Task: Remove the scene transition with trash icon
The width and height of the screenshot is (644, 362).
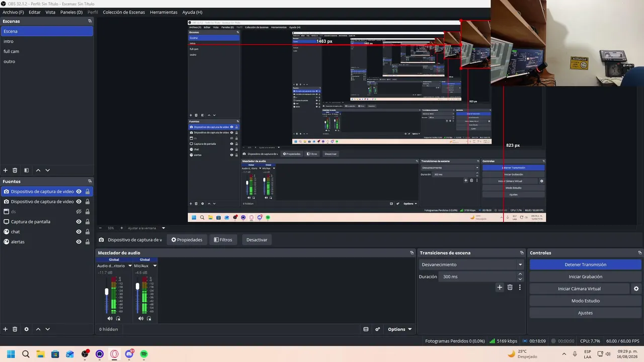Action: tap(510, 288)
